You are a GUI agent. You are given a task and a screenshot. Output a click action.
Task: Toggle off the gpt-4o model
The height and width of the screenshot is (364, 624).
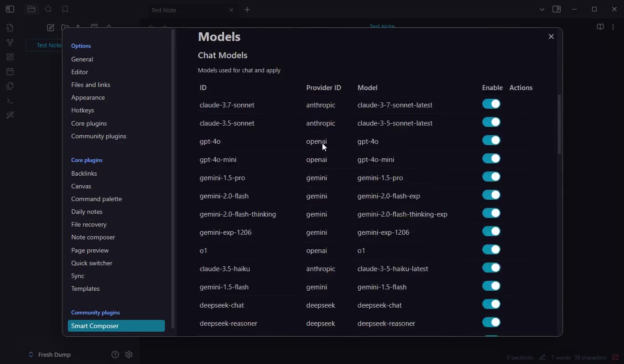tap(491, 140)
